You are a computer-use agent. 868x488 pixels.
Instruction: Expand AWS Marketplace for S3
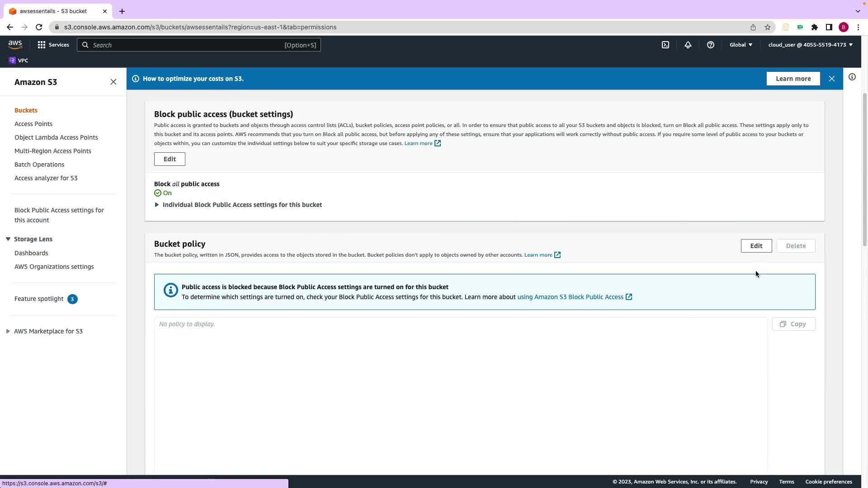point(8,331)
